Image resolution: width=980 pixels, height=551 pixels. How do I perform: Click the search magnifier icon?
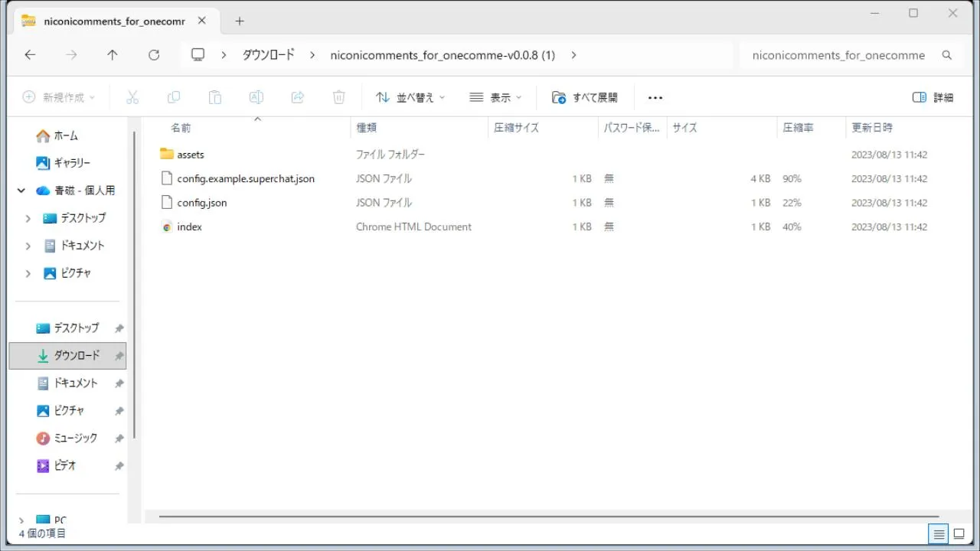pos(947,55)
